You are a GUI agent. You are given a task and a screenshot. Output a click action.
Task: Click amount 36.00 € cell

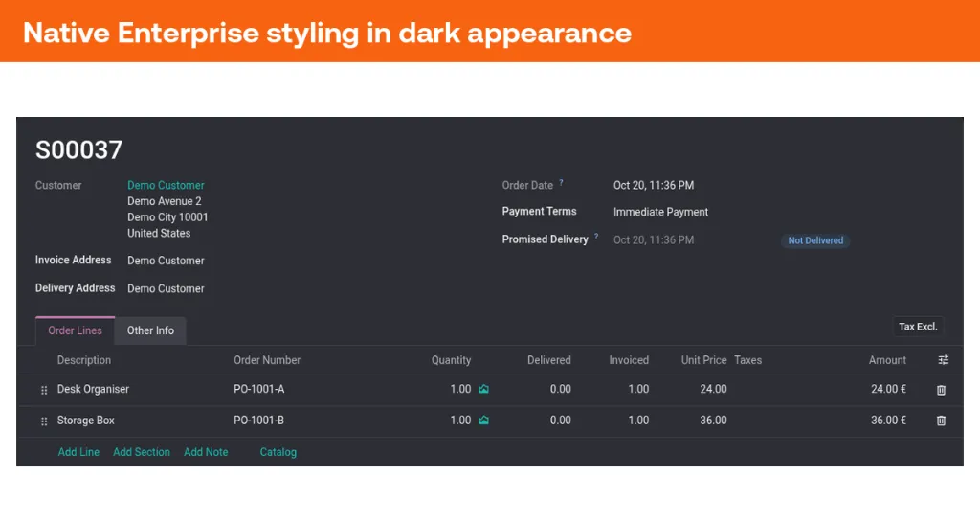coord(888,421)
